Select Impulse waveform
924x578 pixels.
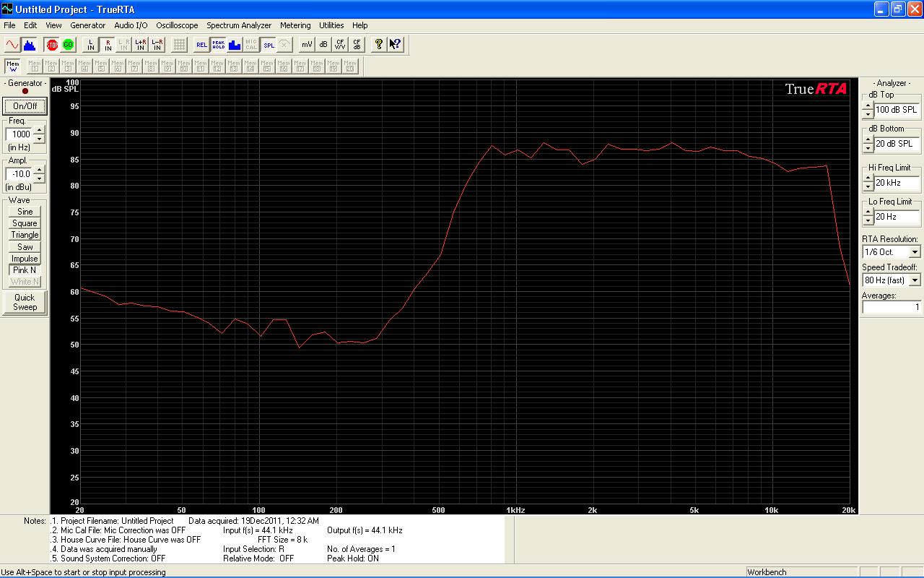(25, 259)
